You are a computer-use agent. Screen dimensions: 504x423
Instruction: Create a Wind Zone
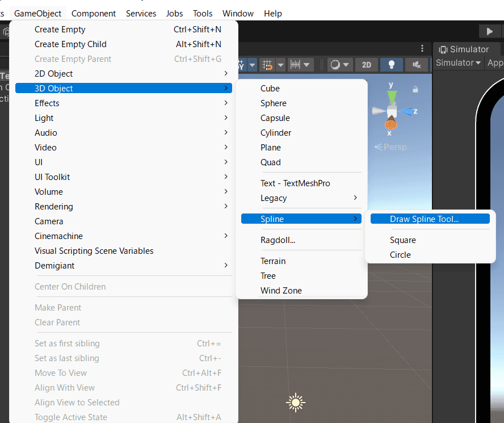click(x=301, y=291)
